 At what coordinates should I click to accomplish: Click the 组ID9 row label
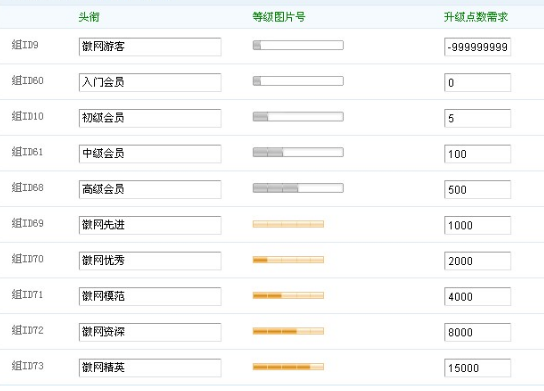click(25, 45)
